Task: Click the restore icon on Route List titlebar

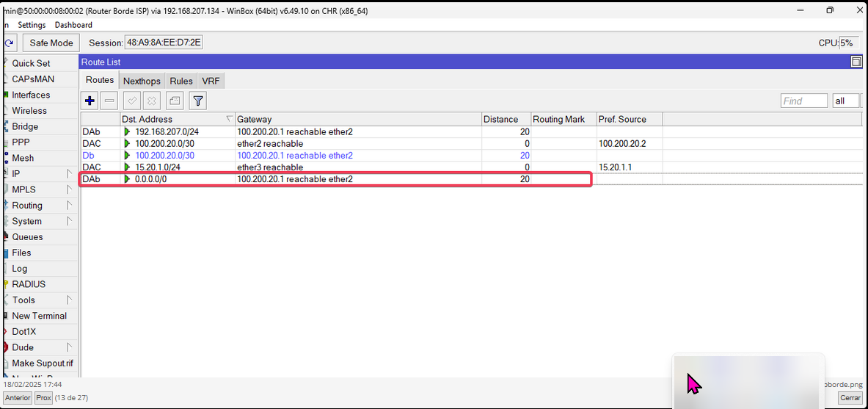Action: pos(856,62)
